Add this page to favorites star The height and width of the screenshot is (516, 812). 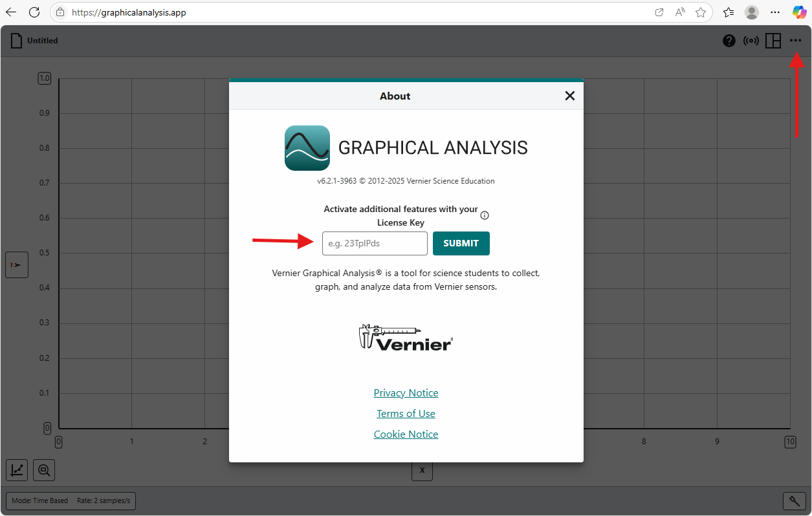[x=701, y=12]
